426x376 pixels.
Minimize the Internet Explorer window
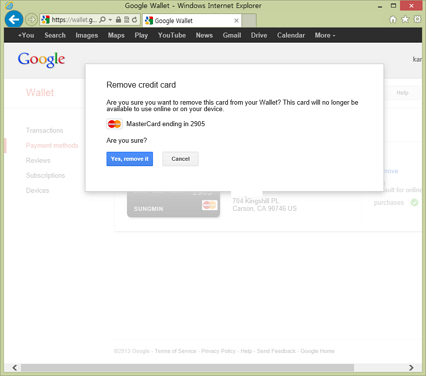pyautogui.click(x=380, y=6)
